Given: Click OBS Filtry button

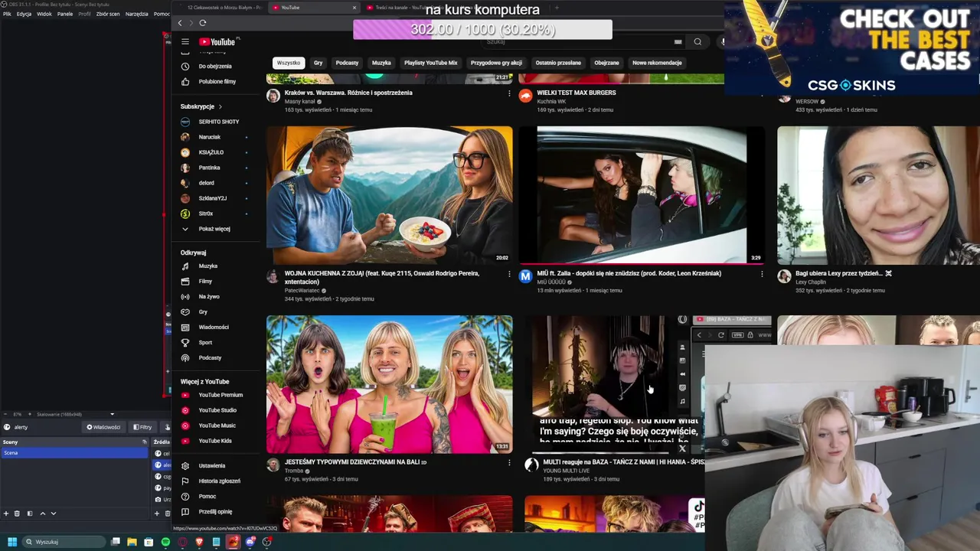Looking at the screenshot, I should click(142, 427).
